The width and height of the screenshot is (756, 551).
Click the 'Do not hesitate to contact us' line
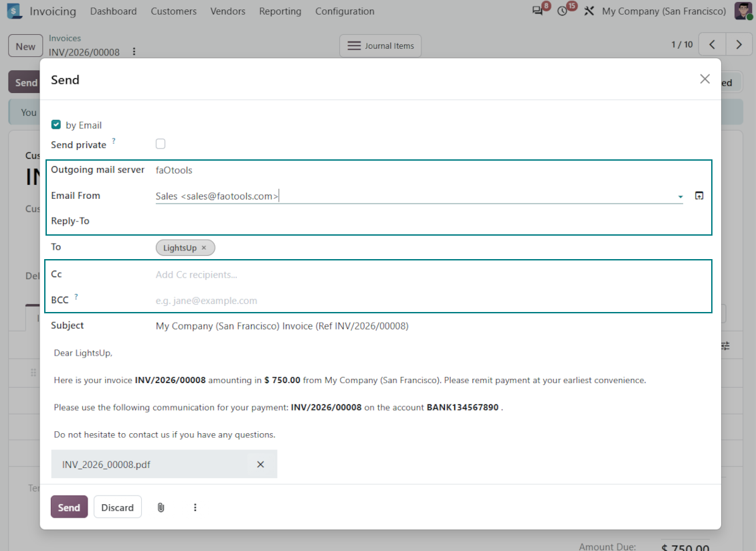click(x=165, y=435)
